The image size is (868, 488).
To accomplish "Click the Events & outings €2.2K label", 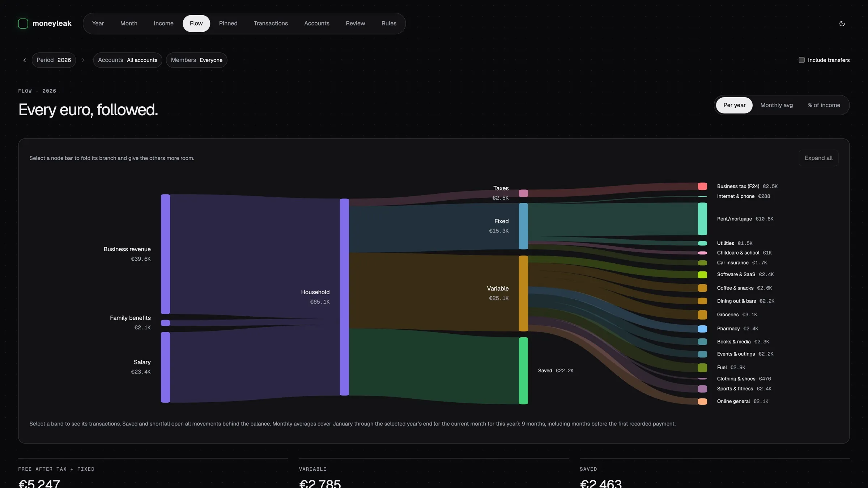I will coord(745,354).
